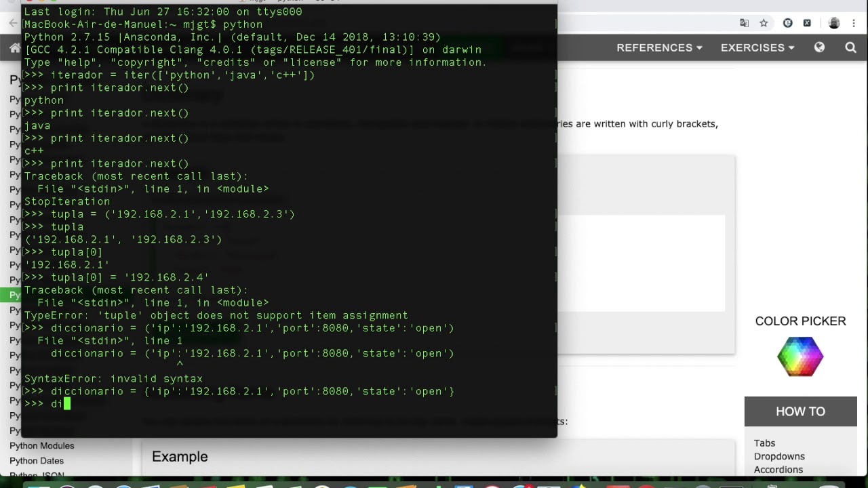The height and width of the screenshot is (488, 868).
Task: Open the square 'X' browser extension
Action: pyautogui.click(x=807, y=23)
